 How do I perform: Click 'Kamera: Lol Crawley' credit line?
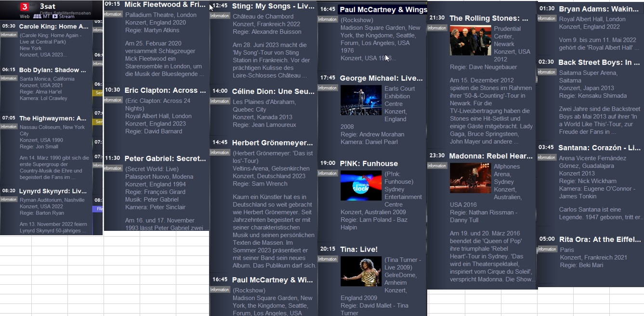tap(44, 99)
